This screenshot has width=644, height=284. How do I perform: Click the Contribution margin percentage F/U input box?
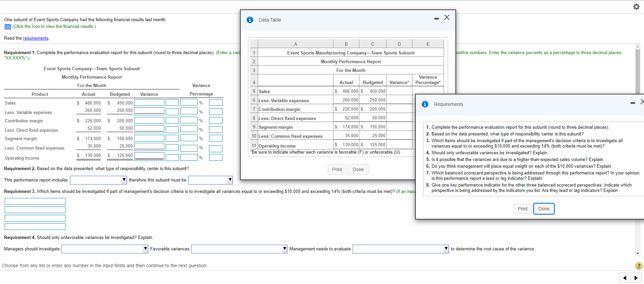pos(216,120)
